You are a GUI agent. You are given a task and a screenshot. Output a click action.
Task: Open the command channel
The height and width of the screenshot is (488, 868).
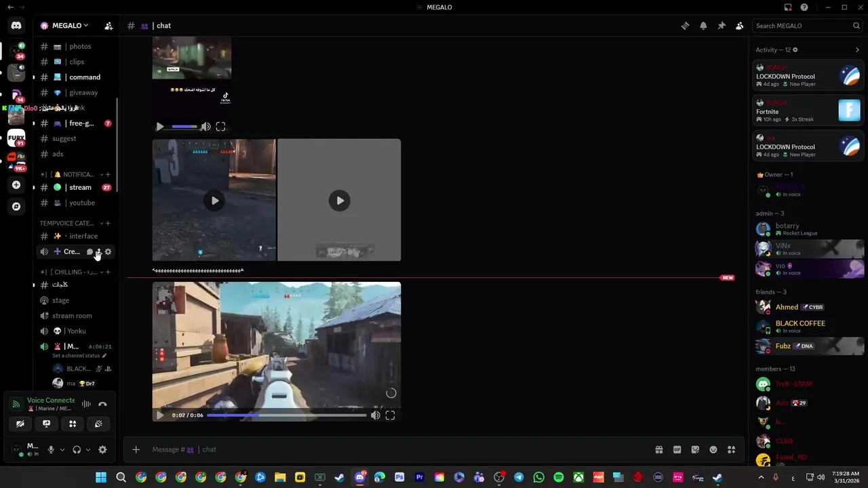point(75,77)
